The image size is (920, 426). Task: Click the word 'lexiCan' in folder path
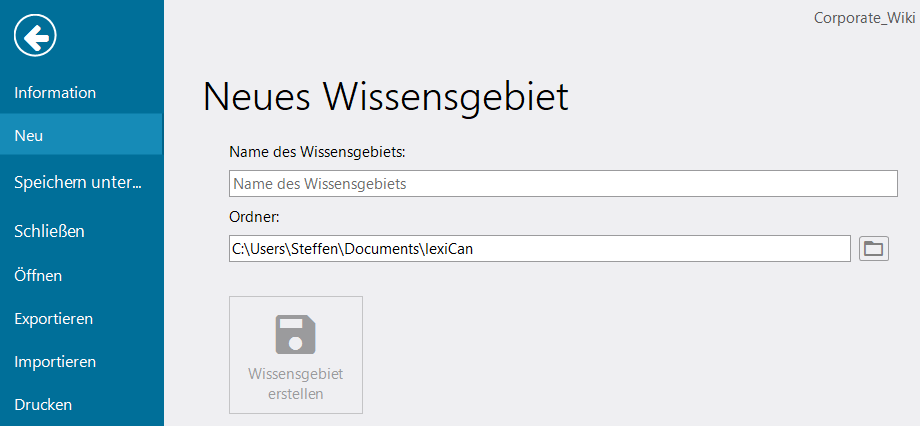(448, 249)
